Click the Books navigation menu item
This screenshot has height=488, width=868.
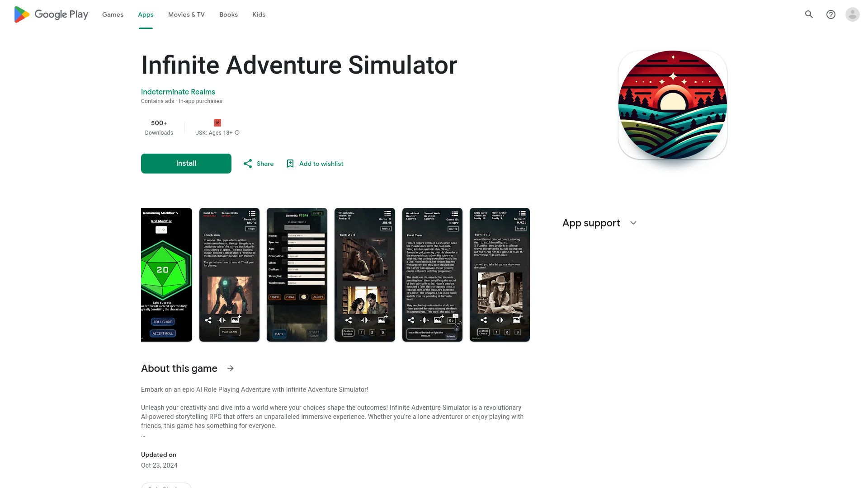228,14
